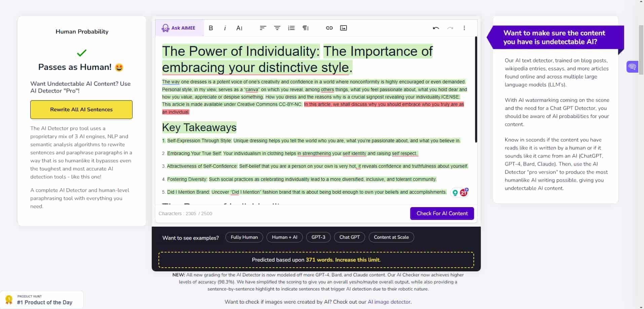Click the editor's vertical scrollbar
The width and height of the screenshot is (644, 309).
[476, 89]
